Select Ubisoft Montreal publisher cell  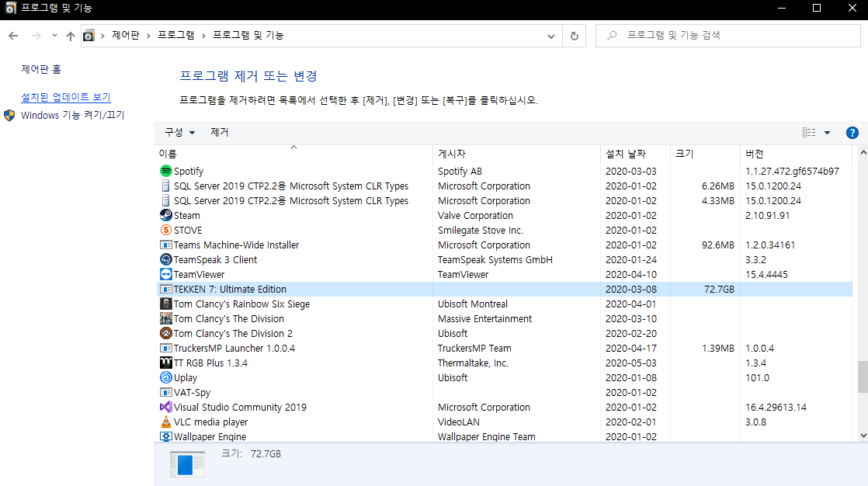tap(473, 304)
